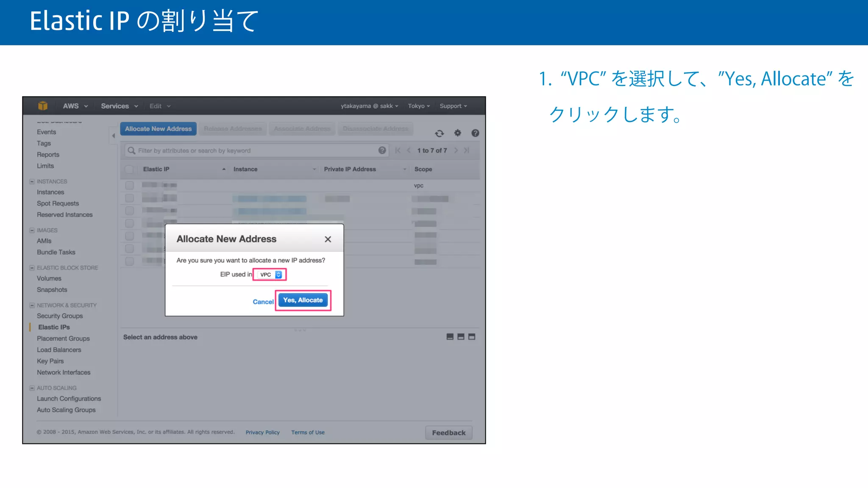Click the refresh icon above the table
Screen dimensions: 868x488
tap(440, 133)
